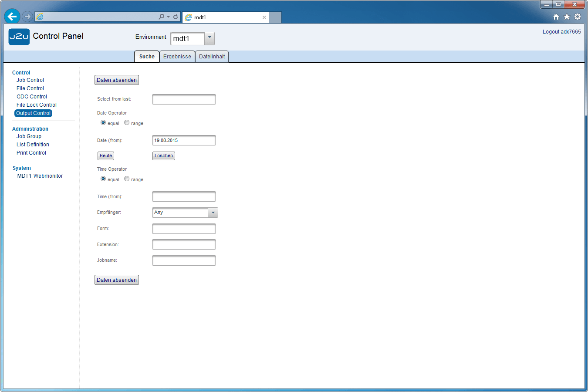Click the browser back arrow button
The height and width of the screenshot is (392, 588).
point(12,17)
